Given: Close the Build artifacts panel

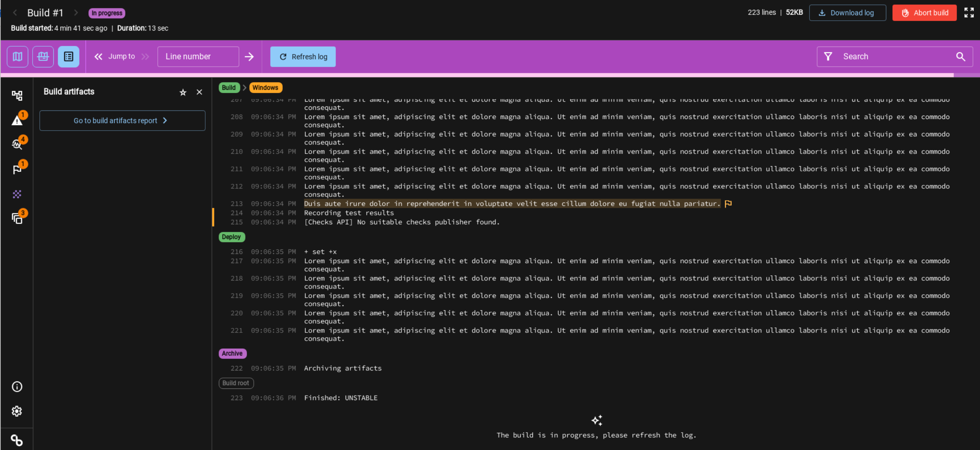Looking at the screenshot, I should pos(199,92).
